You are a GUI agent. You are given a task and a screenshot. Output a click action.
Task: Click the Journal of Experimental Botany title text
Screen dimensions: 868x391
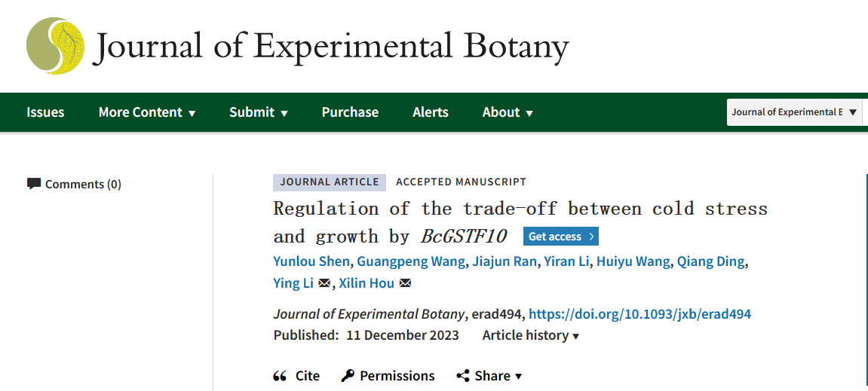point(330,46)
